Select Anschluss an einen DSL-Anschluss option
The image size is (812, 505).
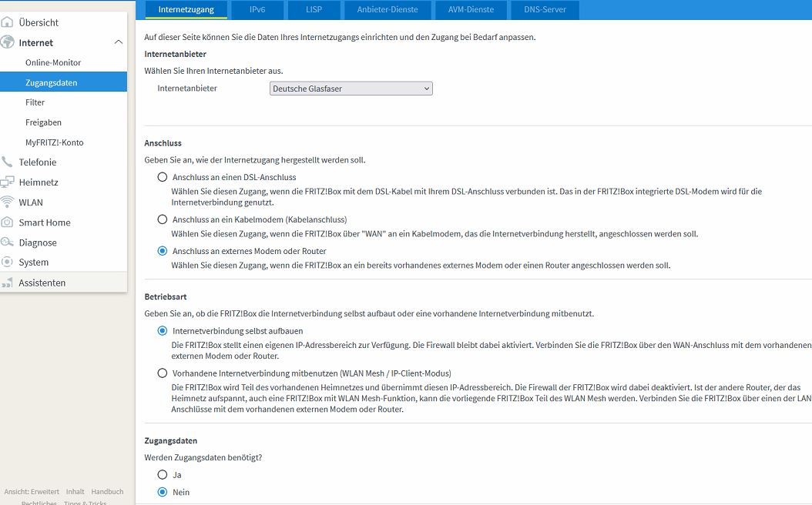pos(162,177)
